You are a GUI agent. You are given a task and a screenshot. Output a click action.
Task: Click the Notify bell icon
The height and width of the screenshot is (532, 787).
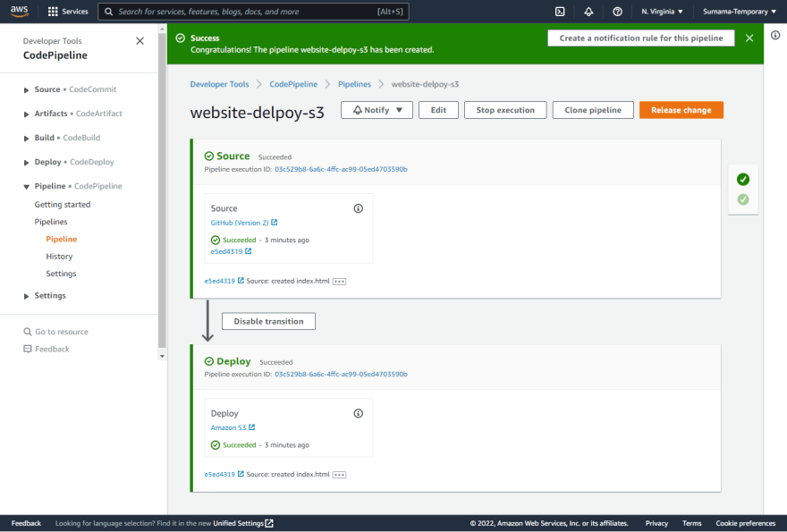point(358,110)
